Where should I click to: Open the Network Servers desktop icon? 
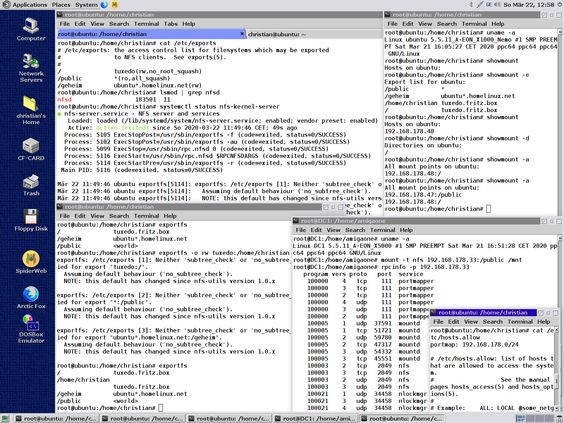31,68
